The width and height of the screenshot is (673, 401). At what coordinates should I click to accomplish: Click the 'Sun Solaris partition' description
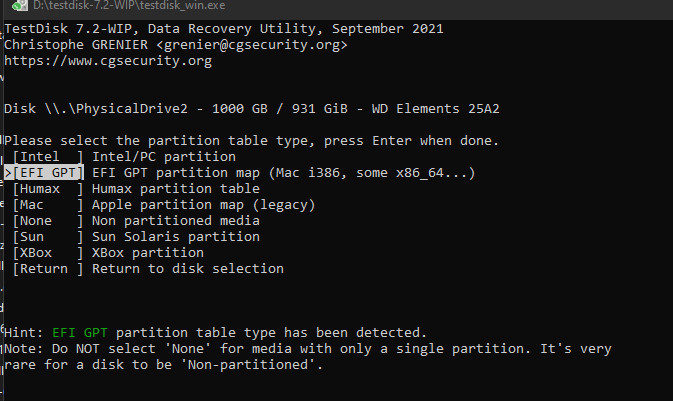click(176, 237)
